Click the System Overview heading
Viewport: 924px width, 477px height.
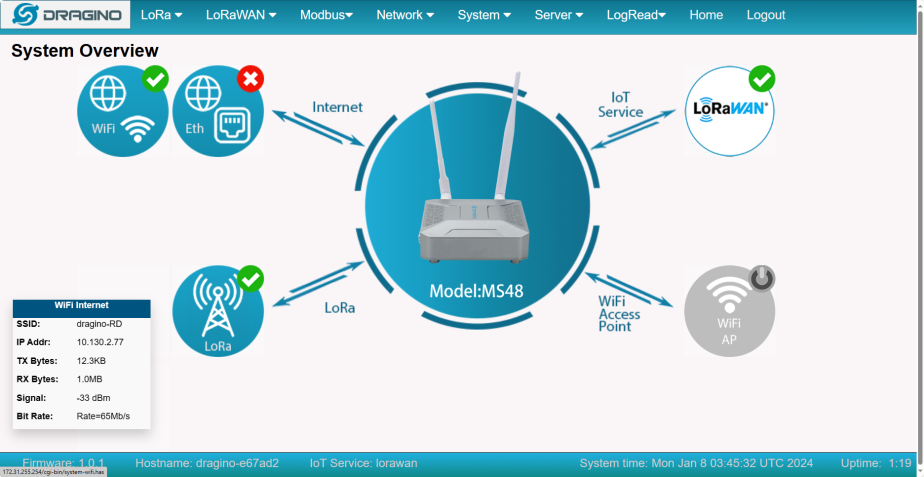click(x=85, y=51)
